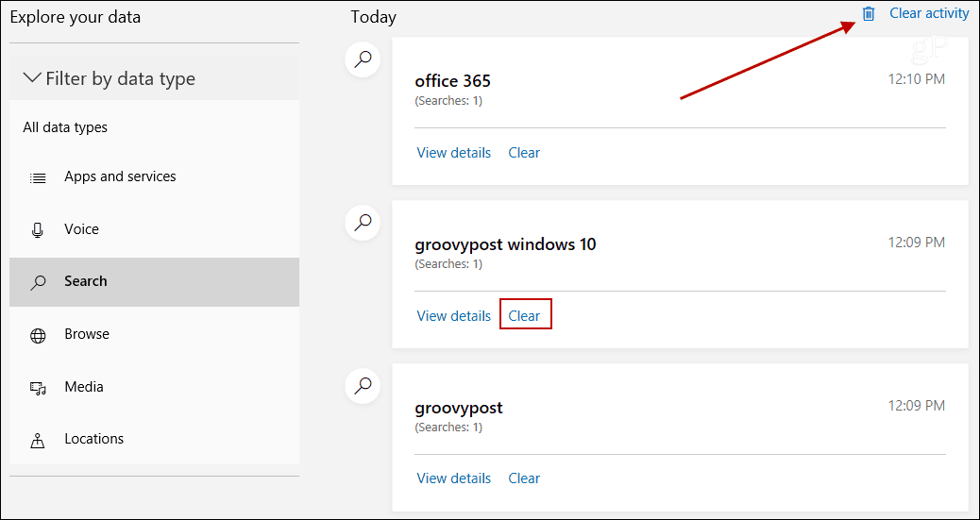Image resolution: width=980 pixels, height=520 pixels.
Task: Clear the groovypost windows 10 entry
Action: click(524, 315)
